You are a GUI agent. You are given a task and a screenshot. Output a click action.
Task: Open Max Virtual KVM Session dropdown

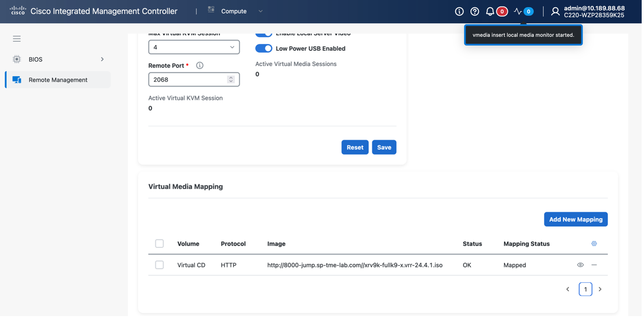tap(194, 47)
